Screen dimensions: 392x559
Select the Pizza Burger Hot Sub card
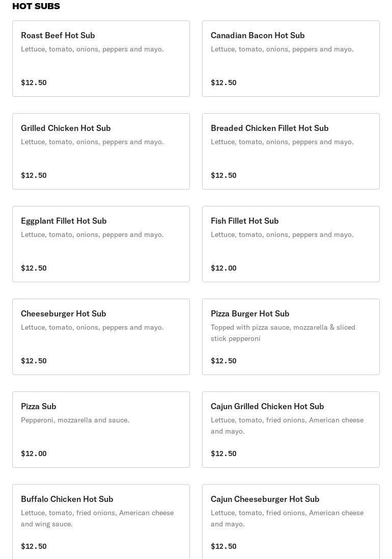click(291, 337)
